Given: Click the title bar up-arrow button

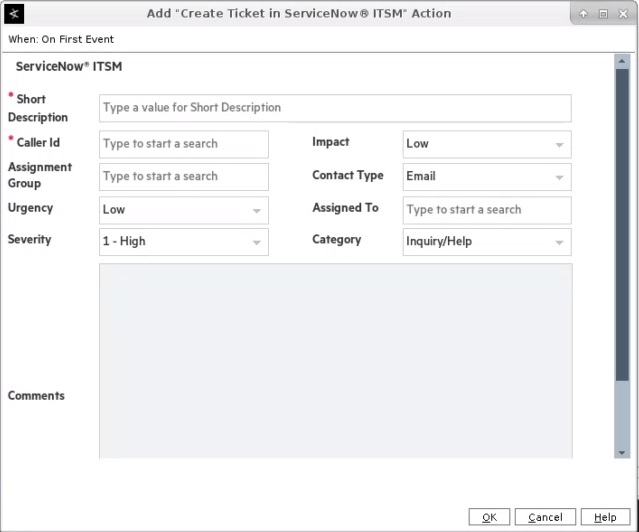Looking at the screenshot, I should (x=584, y=14).
